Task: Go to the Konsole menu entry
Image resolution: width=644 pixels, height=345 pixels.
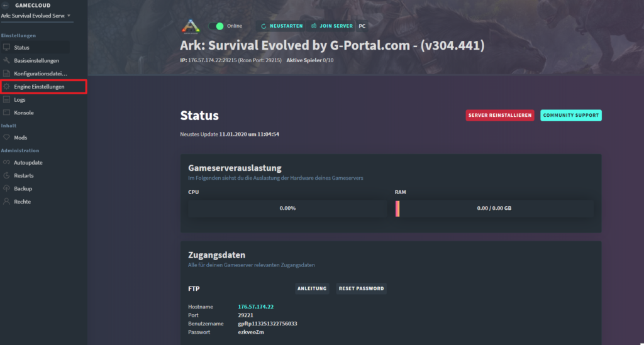Action: click(x=24, y=112)
